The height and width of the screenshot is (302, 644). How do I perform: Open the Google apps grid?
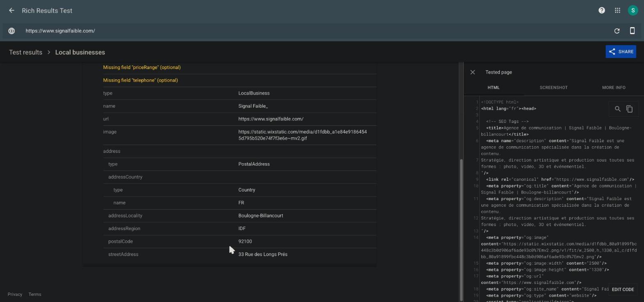[617, 11]
